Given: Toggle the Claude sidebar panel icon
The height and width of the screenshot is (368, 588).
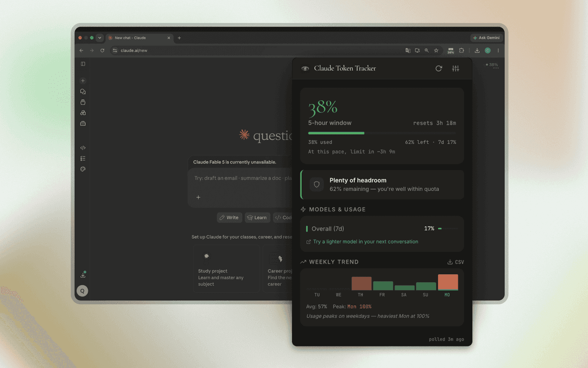Looking at the screenshot, I should pos(83,64).
